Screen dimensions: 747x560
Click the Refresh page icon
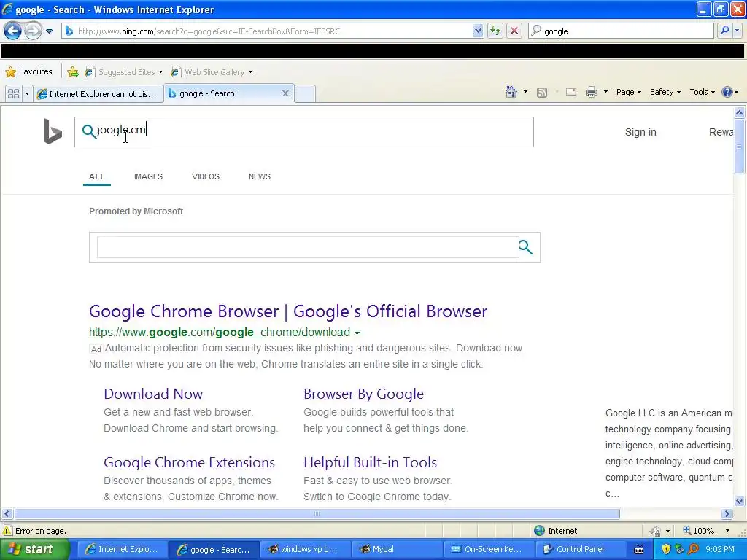click(x=495, y=31)
